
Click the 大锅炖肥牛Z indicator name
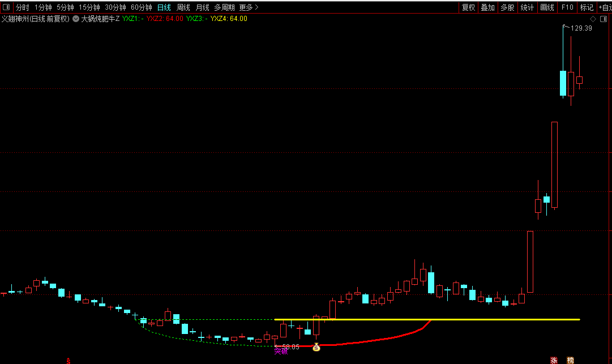coord(100,19)
